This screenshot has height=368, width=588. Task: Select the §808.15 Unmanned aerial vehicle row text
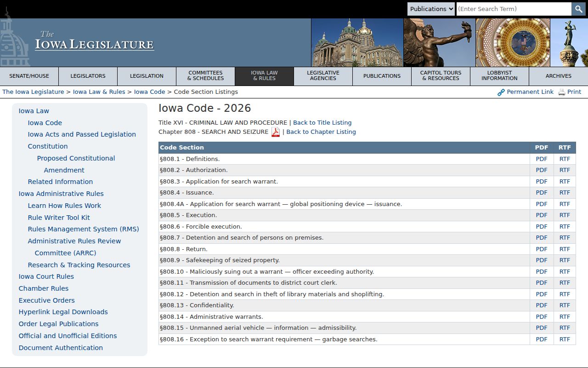click(x=258, y=328)
